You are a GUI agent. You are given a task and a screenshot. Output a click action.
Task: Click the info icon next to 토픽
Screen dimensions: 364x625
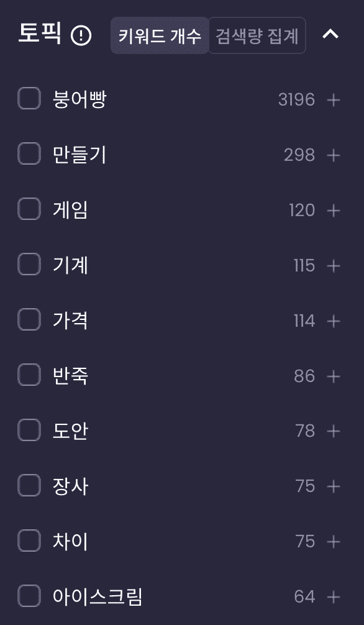81,36
